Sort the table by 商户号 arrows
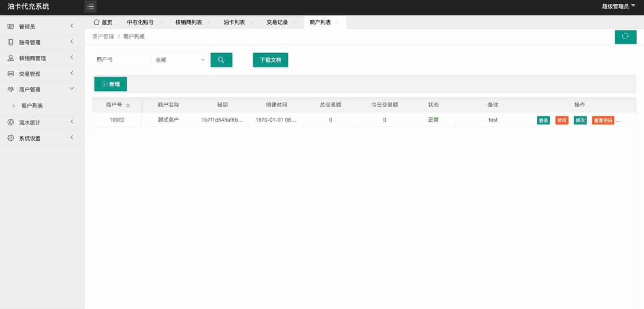The image size is (644, 309). point(128,105)
